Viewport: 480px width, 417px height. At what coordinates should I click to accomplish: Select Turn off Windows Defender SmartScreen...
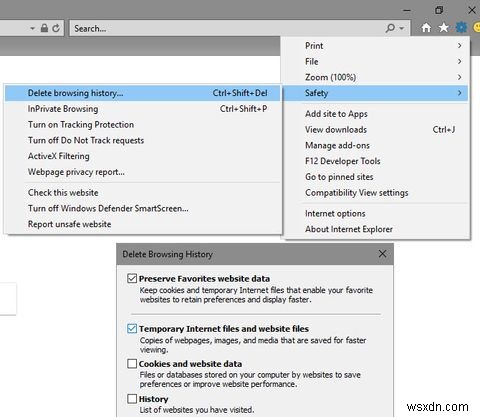click(x=143, y=208)
